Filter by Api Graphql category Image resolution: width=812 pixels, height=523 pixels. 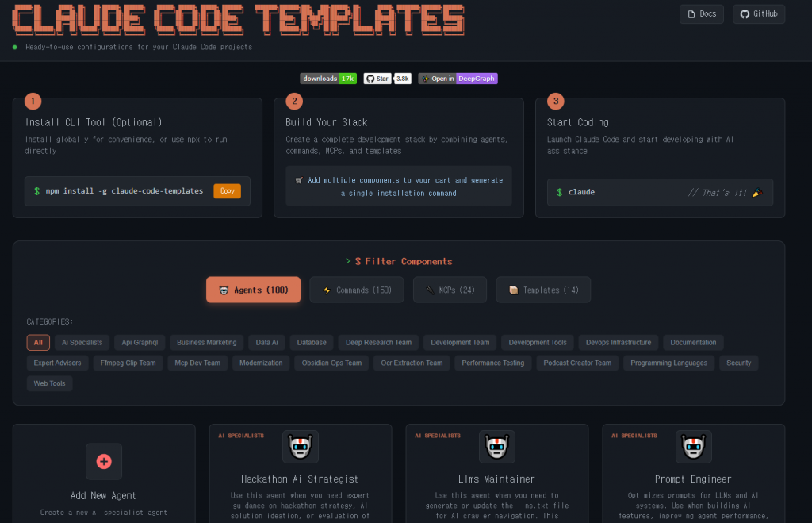(140, 343)
